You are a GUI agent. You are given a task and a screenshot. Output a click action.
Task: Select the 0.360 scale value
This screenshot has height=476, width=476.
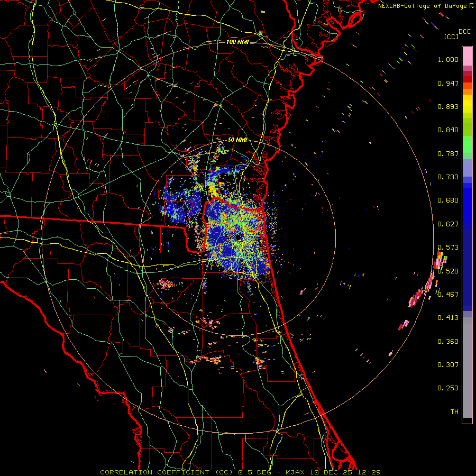coord(448,342)
